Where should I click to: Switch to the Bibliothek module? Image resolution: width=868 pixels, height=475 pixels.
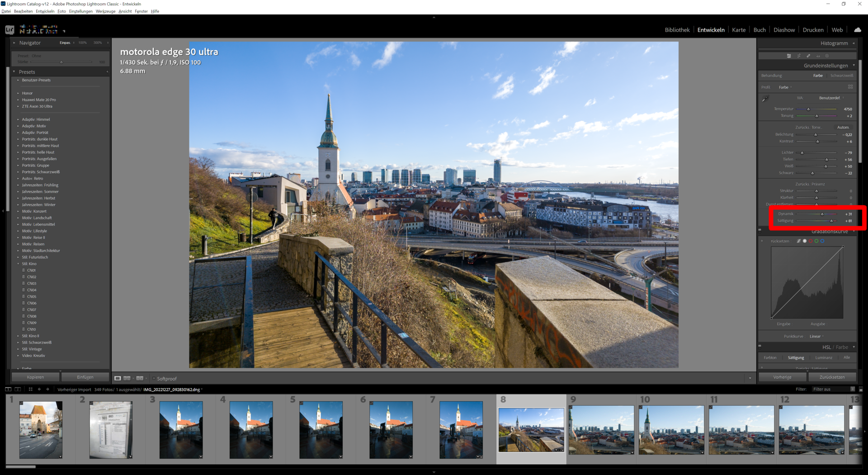677,30
